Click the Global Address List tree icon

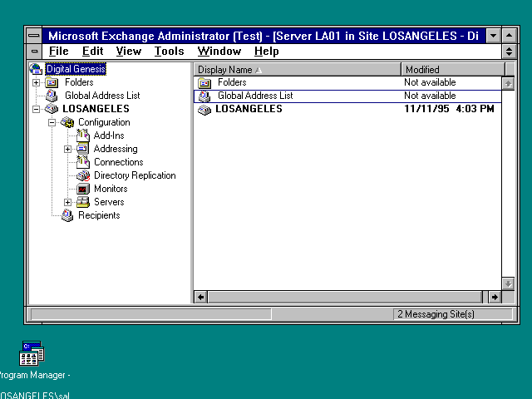52,96
